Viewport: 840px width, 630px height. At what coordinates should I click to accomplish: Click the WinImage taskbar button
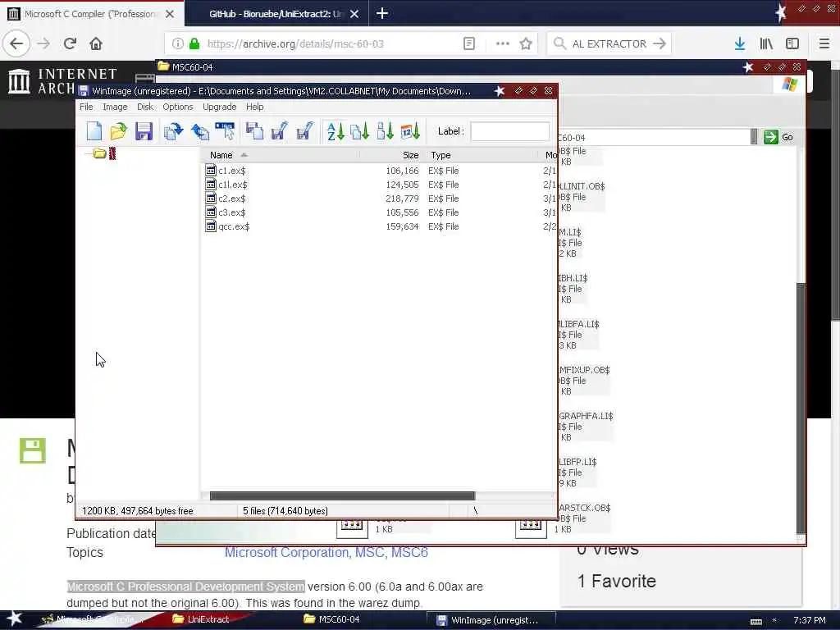(491, 620)
